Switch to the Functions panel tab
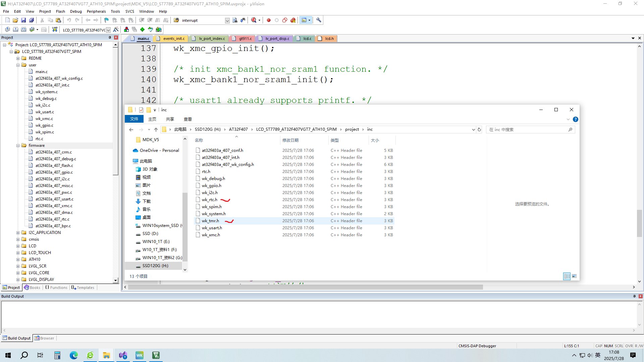This screenshot has width=644, height=362. (56, 288)
